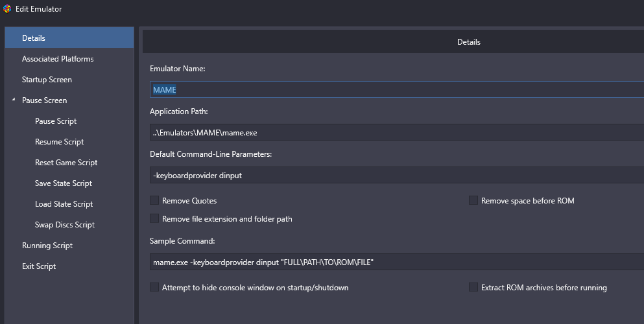The width and height of the screenshot is (644, 324).
Task: Enable Remove file extension and folder path
Action: tap(154, 218)
